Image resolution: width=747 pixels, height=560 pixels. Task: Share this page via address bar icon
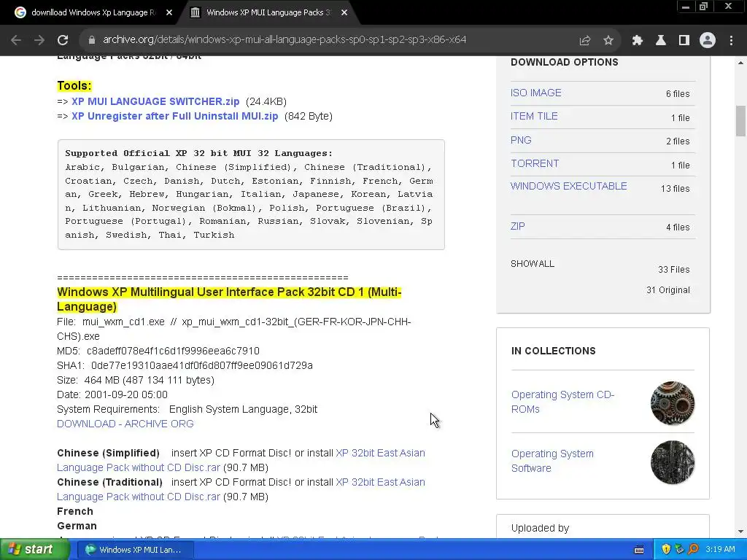pos(584,41)
